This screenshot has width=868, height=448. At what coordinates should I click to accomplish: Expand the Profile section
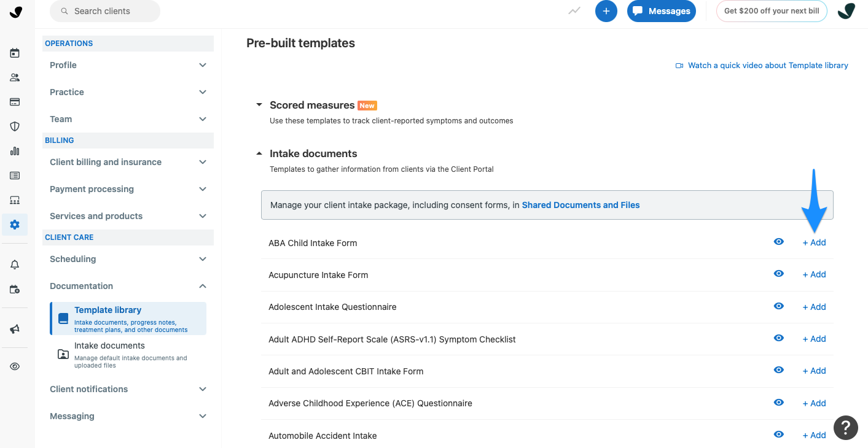pos(128,65)
